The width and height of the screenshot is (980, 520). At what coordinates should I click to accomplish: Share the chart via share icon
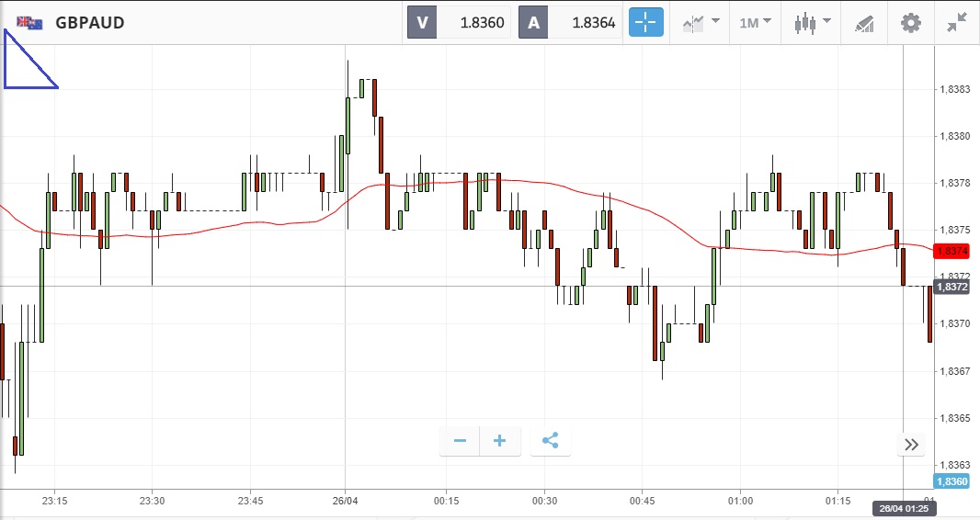point(550,442)
